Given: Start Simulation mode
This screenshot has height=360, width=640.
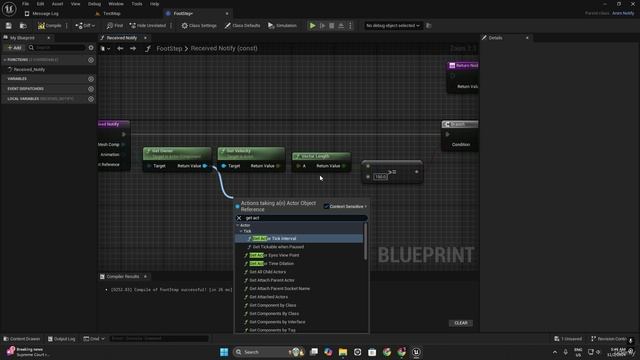Looking at the screenshot, I should click(x=282, y=26).
